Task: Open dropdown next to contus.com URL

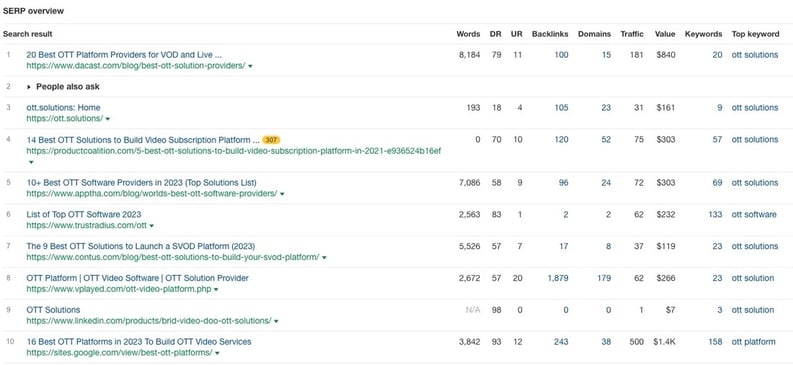Action: [x=324, y=258]
